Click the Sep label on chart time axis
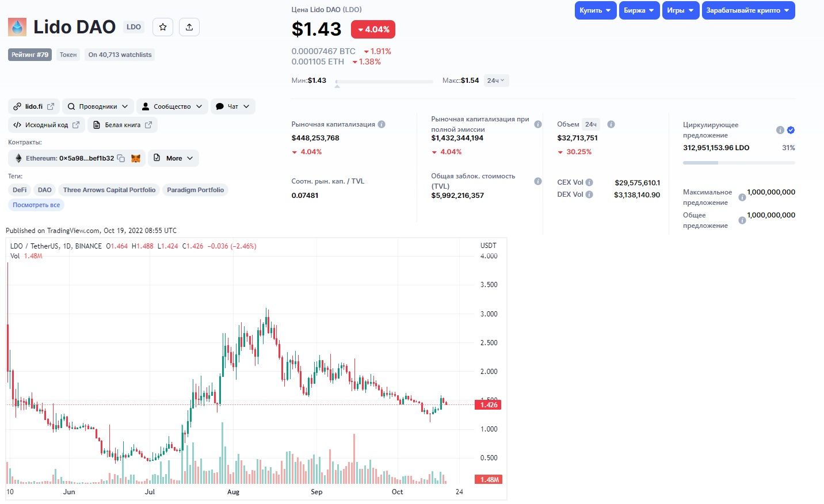This screenshot has height=504, width=824. (x=316, y=492)
